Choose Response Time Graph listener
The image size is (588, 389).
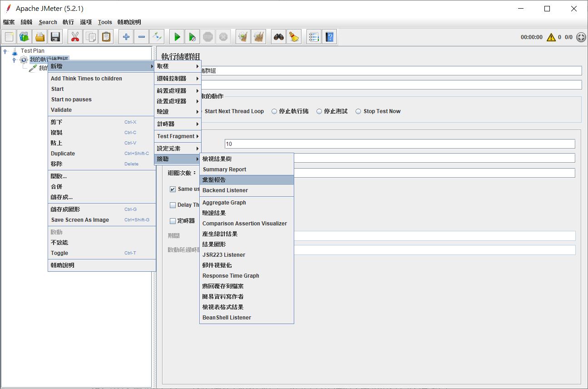coord(247,276)
